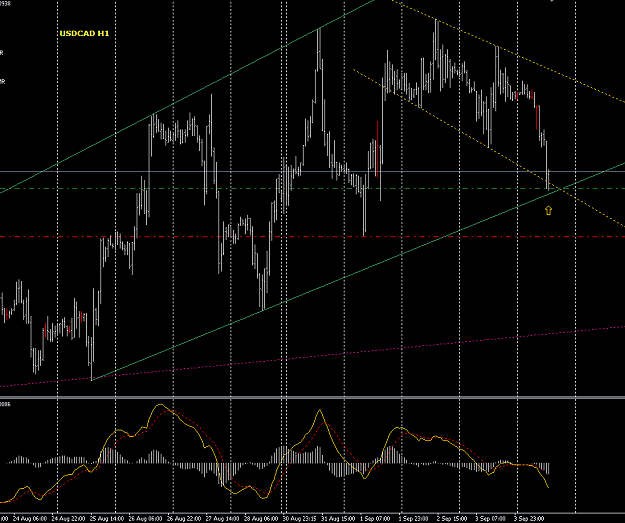
Task: Click the 24 Aug 22:00 time label
Action: tap(68, 519)
